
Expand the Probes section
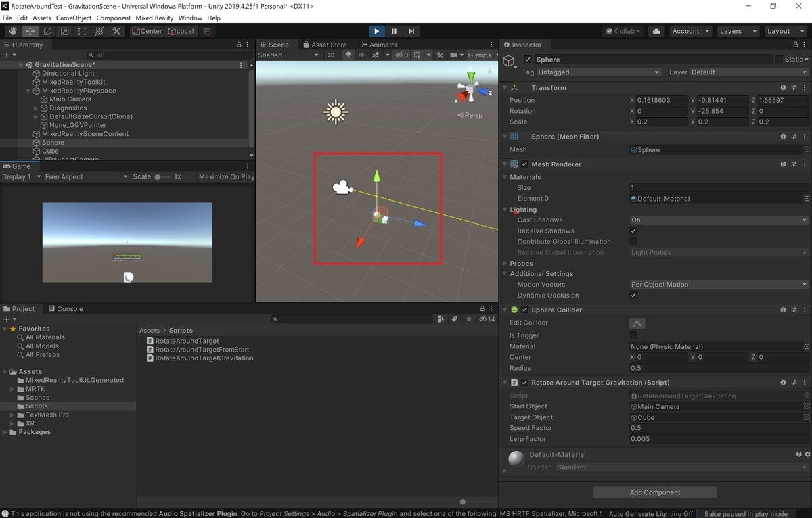pyautogui.click(x=505, y=264)
